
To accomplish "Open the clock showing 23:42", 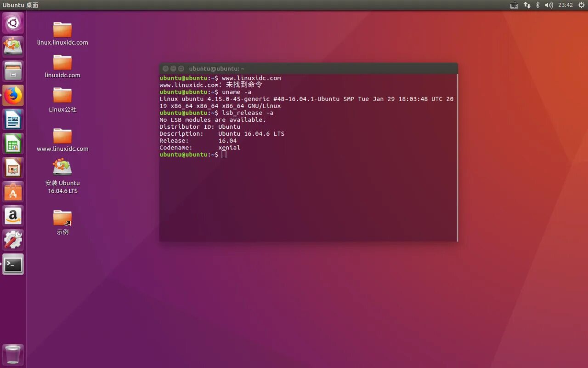I will [x=565, y=5].
